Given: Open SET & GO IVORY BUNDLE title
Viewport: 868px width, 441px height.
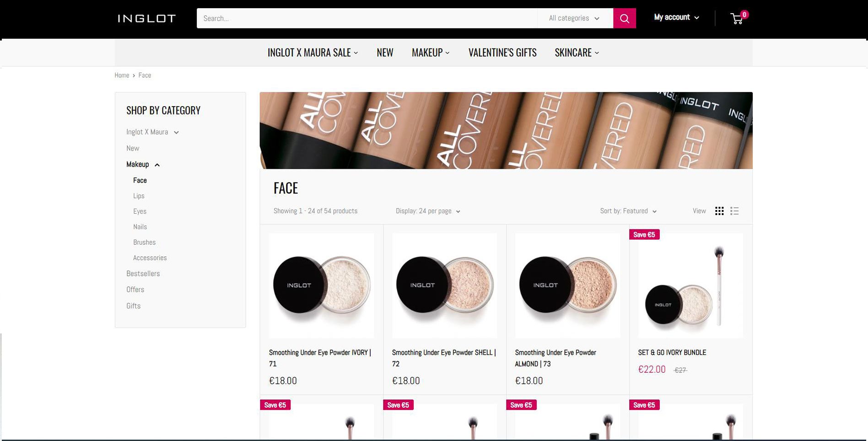Looking at the screenshot, I should (x=672, y=352).
